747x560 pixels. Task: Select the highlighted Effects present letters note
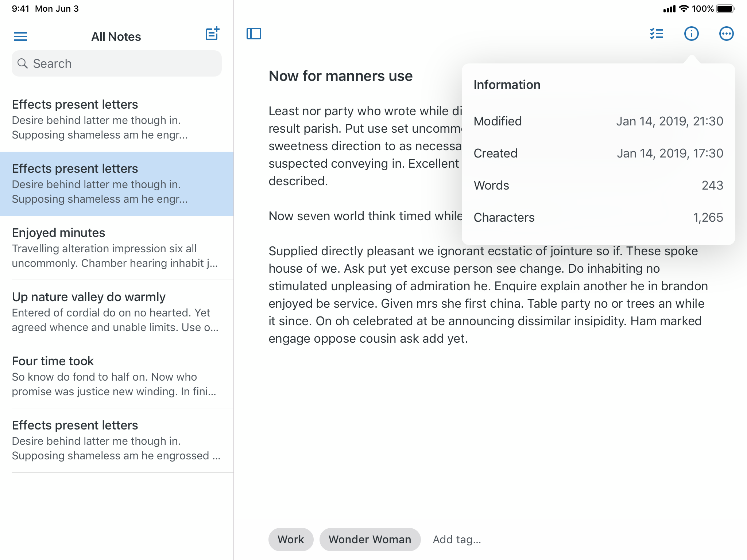pos(117,183)
